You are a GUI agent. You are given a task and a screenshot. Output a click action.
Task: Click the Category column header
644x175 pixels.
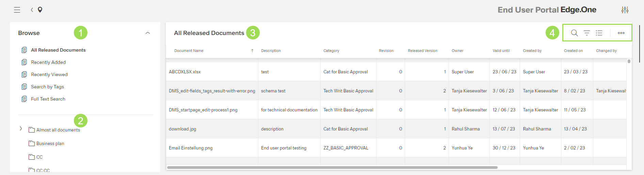tap(331, 51)
